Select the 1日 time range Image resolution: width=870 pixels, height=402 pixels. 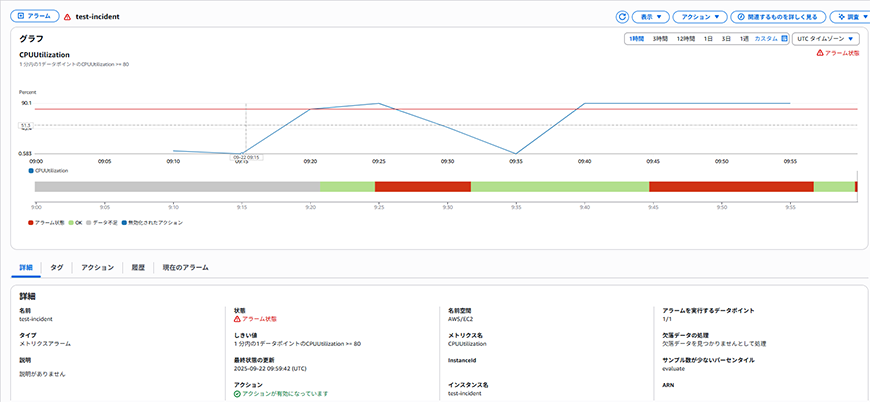pos(708,39)
